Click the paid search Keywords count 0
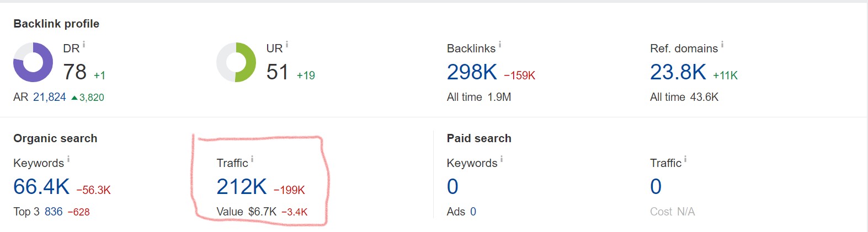The image size is (868, 232). coord(452,187)
